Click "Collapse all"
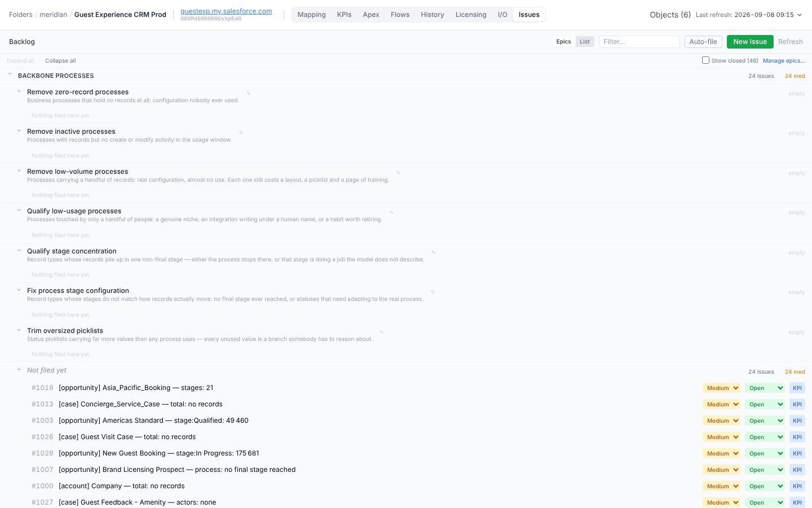The image size is (812, 508). (x=60, y=60)
